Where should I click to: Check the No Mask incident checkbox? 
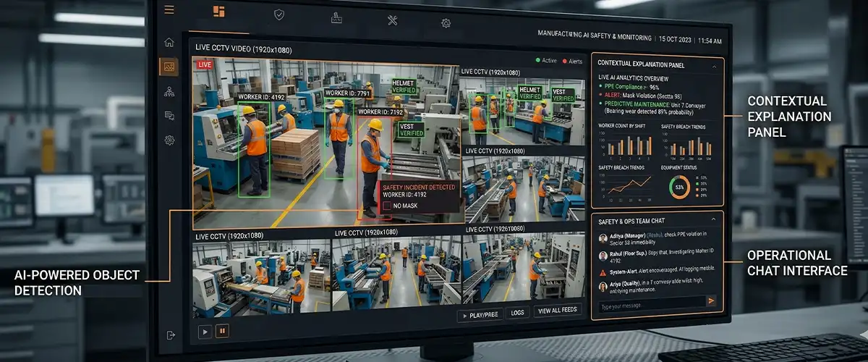pyautogui.click(x=388, y=206)
